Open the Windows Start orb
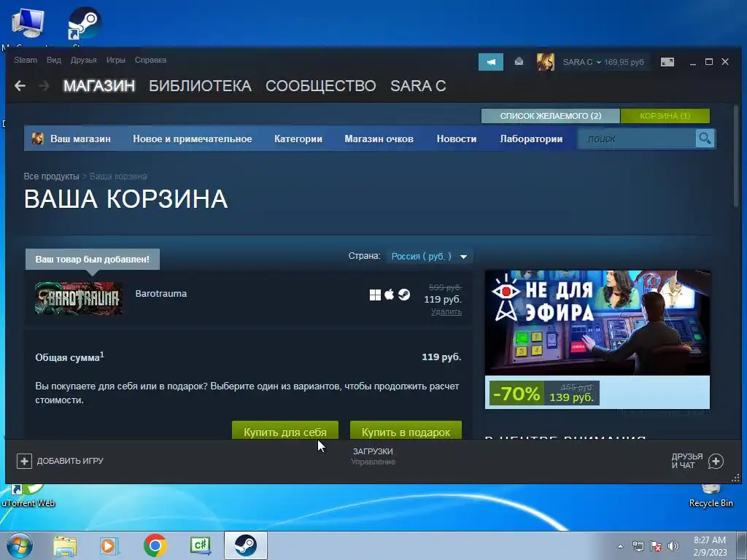Image resolution: width=747 pixels, height=560 pixels. 20,545
